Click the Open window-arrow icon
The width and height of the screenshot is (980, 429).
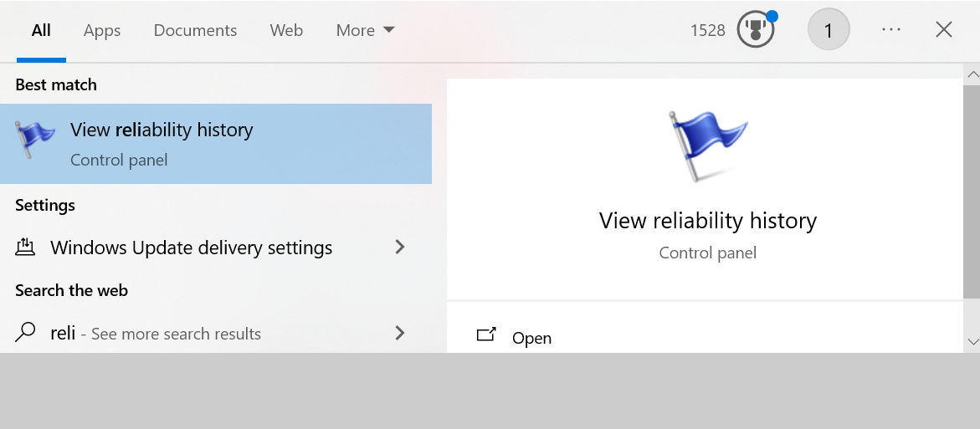(485, 335)
